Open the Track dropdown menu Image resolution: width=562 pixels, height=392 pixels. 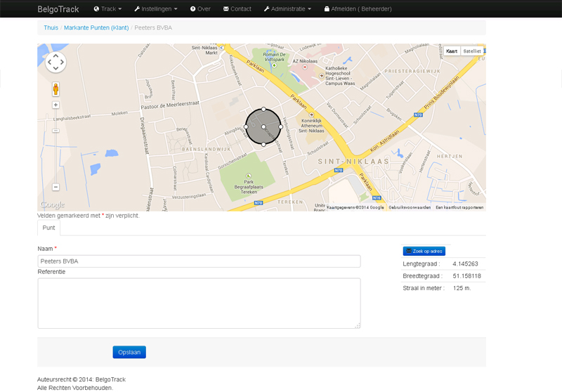107,9
